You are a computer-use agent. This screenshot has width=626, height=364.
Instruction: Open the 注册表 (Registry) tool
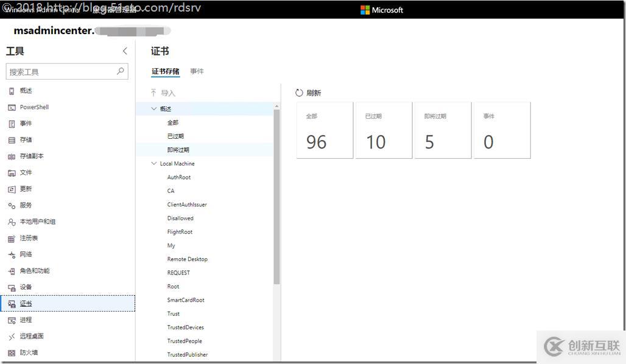(x=29, y=237)
